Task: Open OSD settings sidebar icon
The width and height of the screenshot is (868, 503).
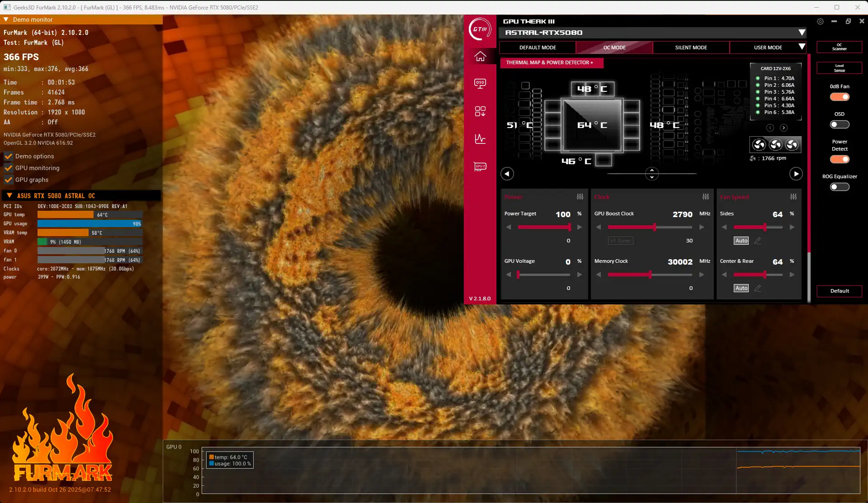Action: coord(480,84)
